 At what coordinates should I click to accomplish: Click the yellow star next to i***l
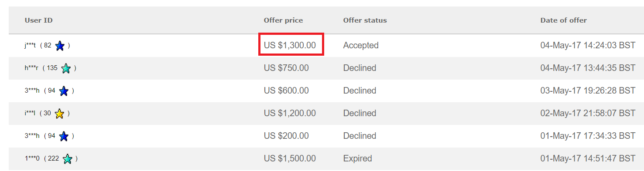pos(59,114)
